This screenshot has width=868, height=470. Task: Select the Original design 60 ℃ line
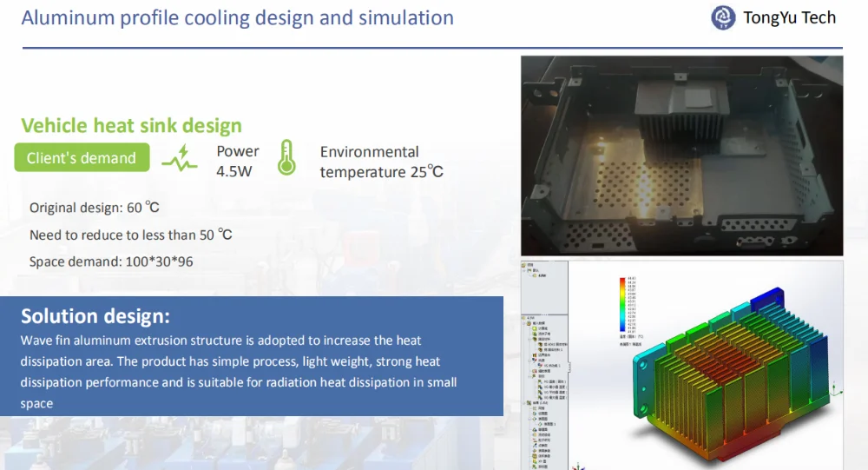[x=95, y=208]
